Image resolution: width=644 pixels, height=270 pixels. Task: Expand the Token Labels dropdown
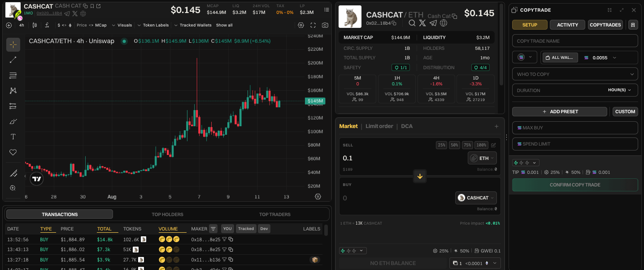(x=153, y=25)
